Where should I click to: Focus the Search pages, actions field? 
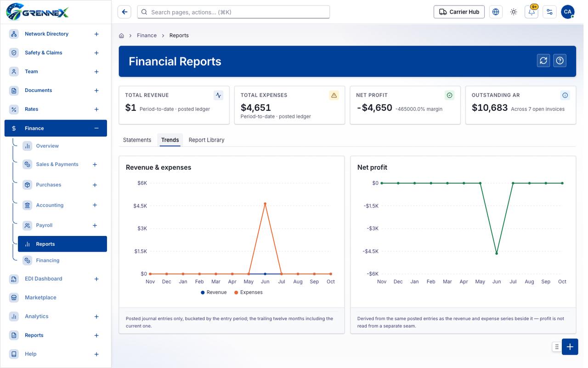(x=233, y=12)
